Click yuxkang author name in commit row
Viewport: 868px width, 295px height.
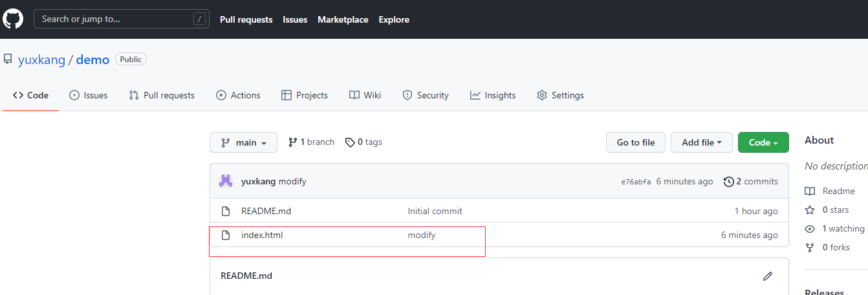pyautogui.click(x=259, y=182)
